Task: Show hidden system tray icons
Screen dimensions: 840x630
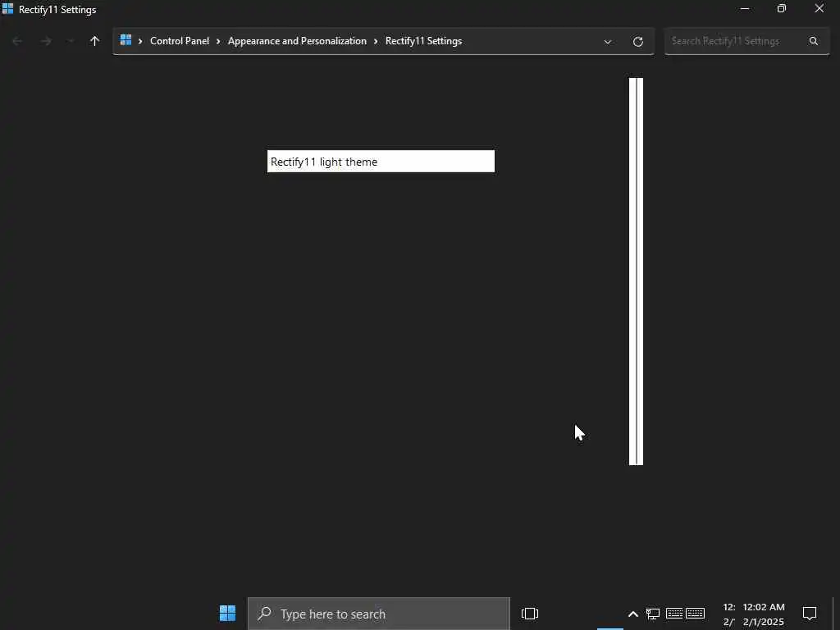Action: pos(632,614)
